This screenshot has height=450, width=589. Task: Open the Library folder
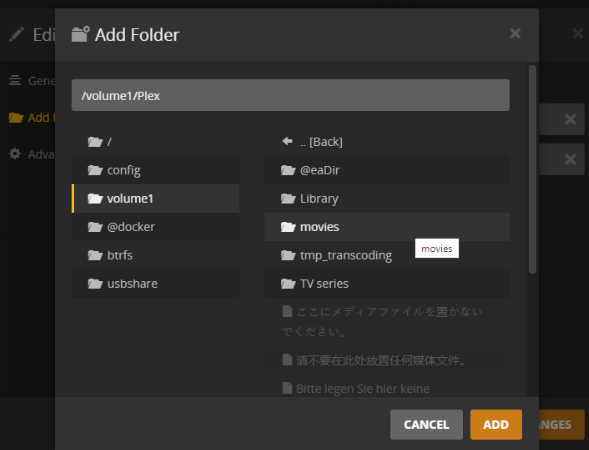[x=387, y=198]
